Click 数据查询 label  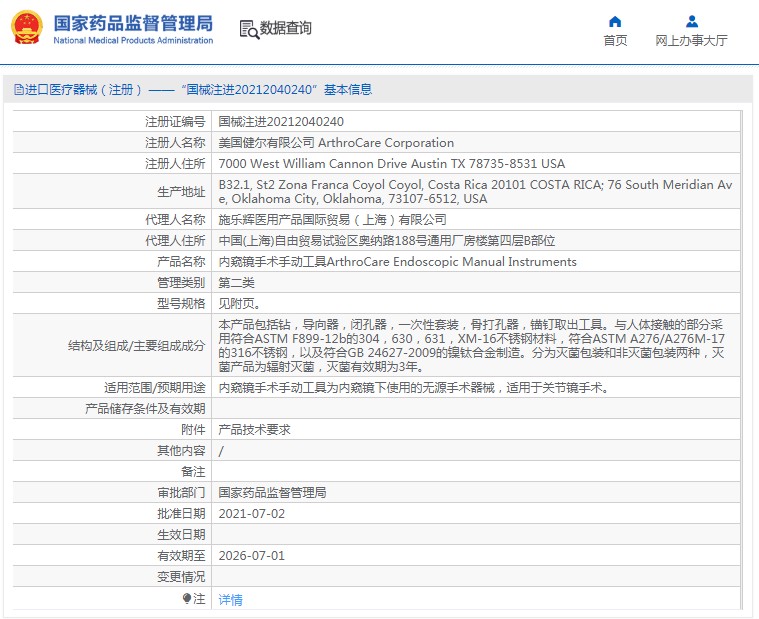pyautogui.click(x=286, y=28)
